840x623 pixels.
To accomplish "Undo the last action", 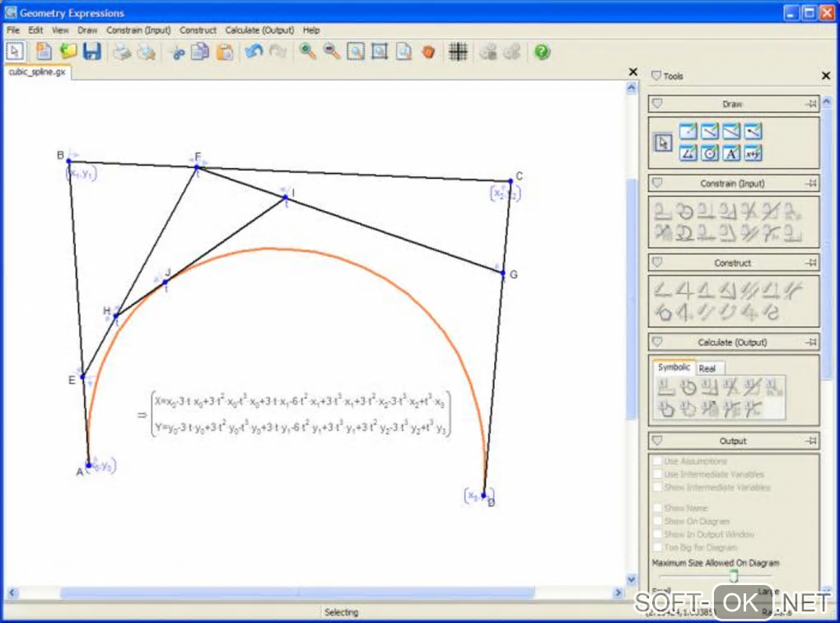I will 254,51.
